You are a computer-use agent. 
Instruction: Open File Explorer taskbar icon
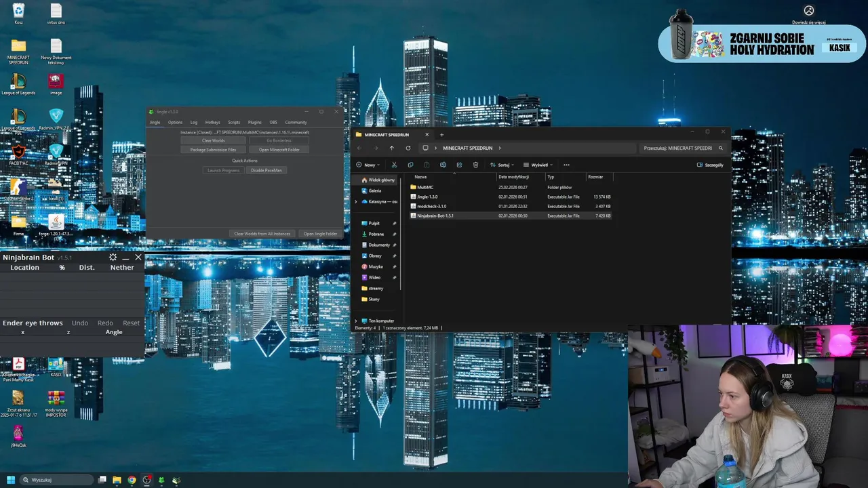117,480
